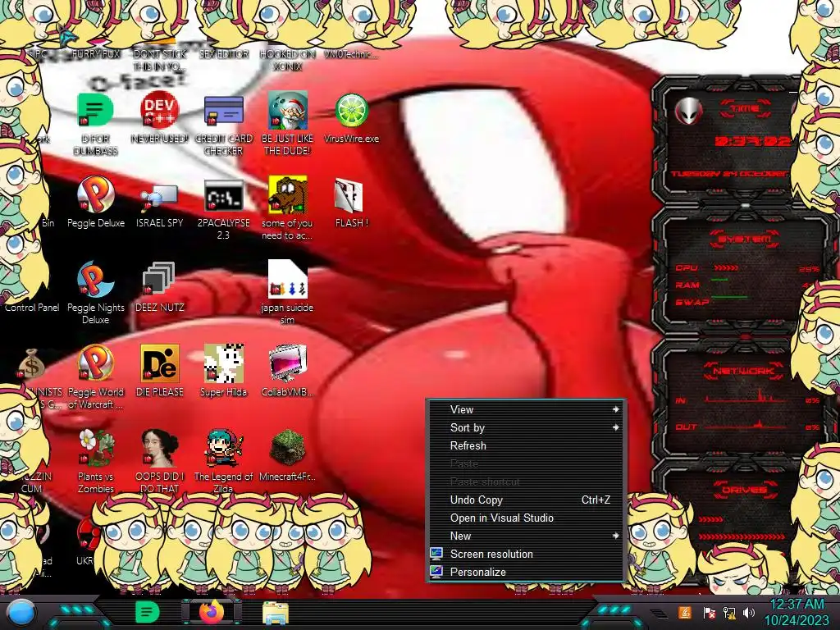The image size is (840, 630).
Task: Click the network tray icon with warning
Action: [x=729, y=612]
